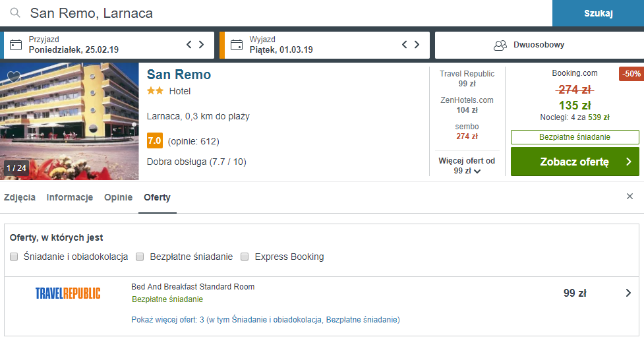The width and height of the screenshot is (644, 337).
Task: Open the Przyjazd arrival calendar icon
Action: [x=16, y=45]
